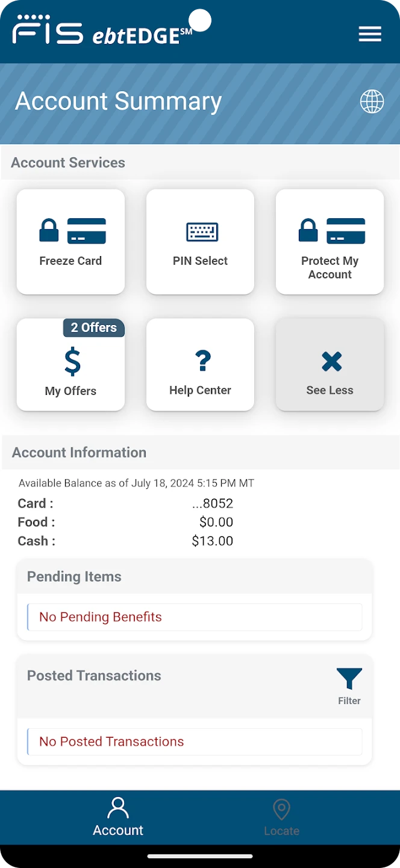Image resolution: width=400 pixels, height=868 pixels.
Task: Collapse services with See Less
Action: [330, 365]
